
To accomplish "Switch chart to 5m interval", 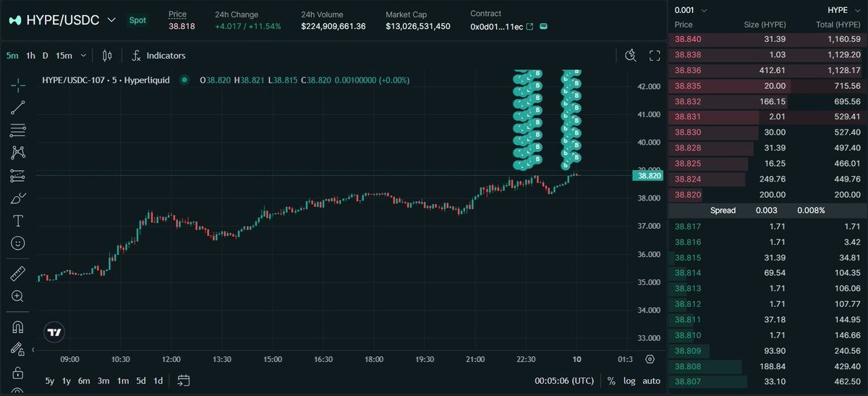I will tap(13, 56).
